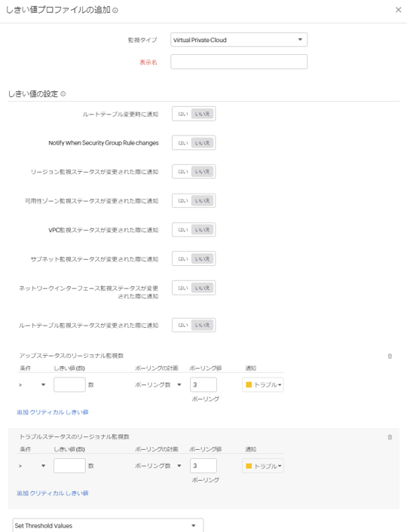
Task: Click info icon next to しきい値の設定 heading
Action: 63,94
